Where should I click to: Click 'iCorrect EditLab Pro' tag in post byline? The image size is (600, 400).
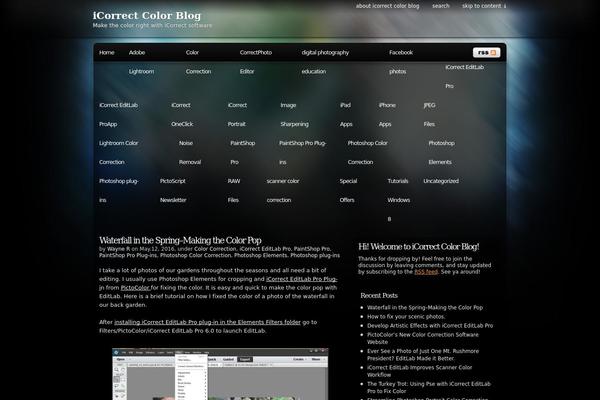coord(265,249)
